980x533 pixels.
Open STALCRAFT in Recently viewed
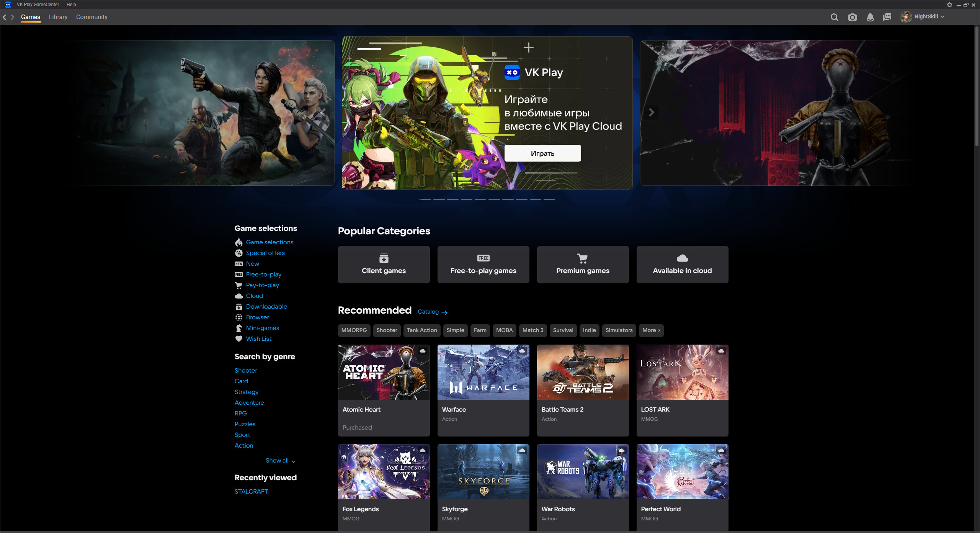(252, 492)
